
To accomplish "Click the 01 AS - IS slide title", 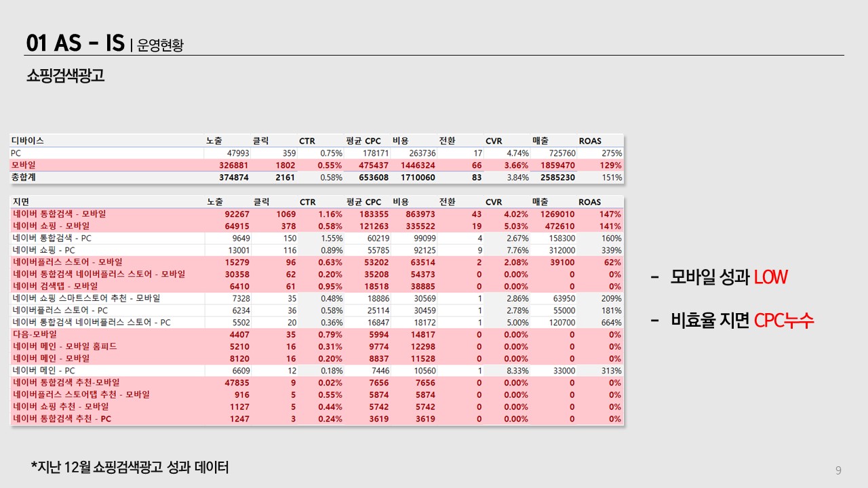I will (x=75, y=43).
